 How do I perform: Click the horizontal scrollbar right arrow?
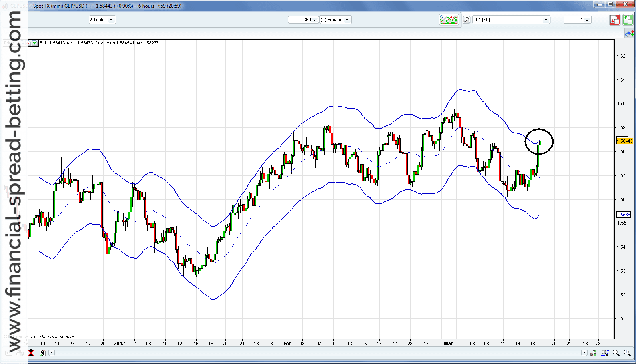pyautogui.click(x=584, y=353)
